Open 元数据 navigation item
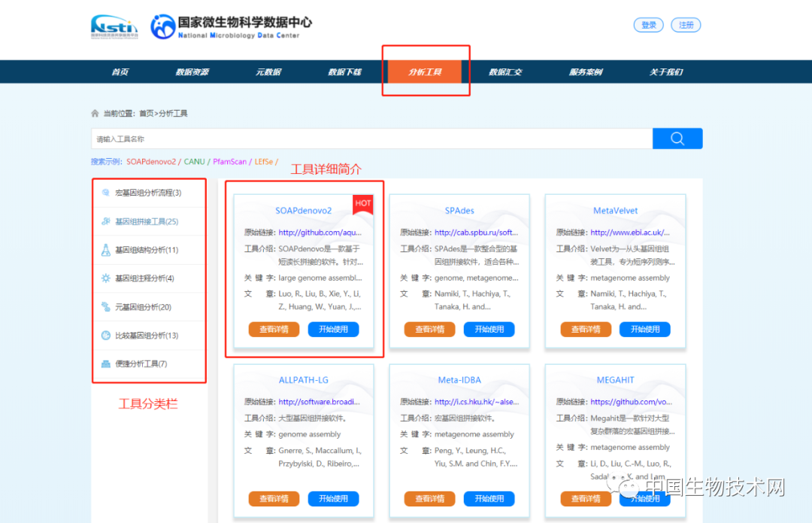812x523 pixels. pyautogui.click(x=268, y=72)
